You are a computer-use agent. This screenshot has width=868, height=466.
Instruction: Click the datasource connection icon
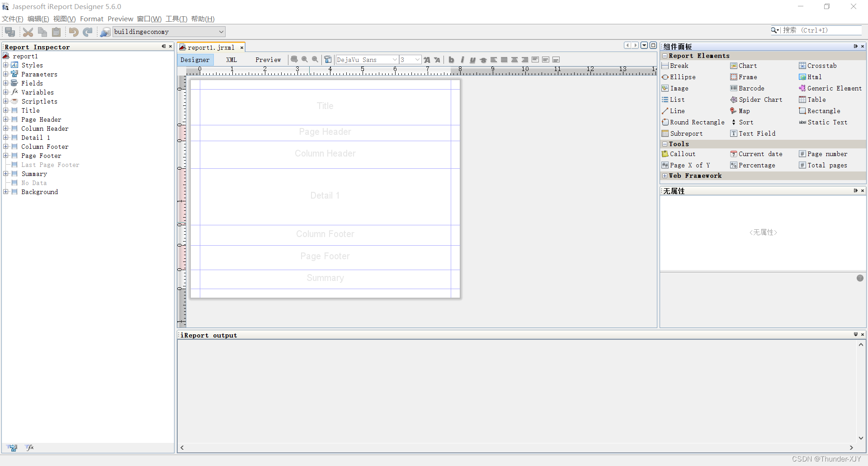point(105,32)
